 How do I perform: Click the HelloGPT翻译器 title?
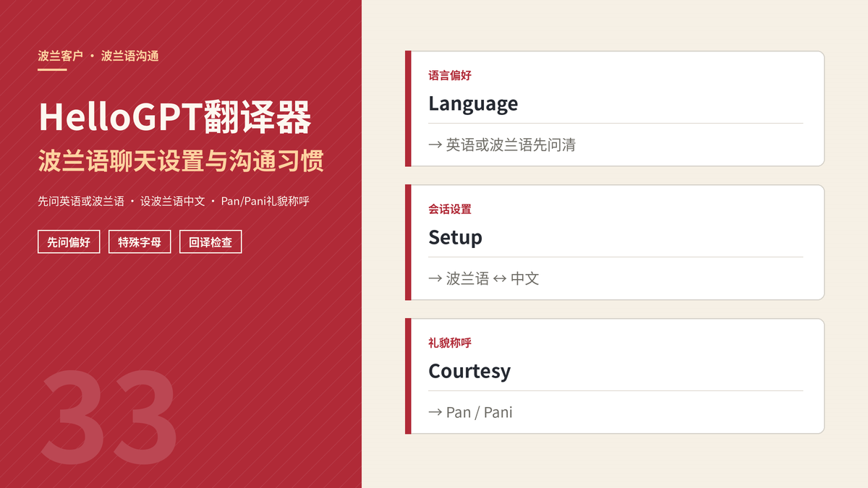pyautogui.click(x=175, y=117)
